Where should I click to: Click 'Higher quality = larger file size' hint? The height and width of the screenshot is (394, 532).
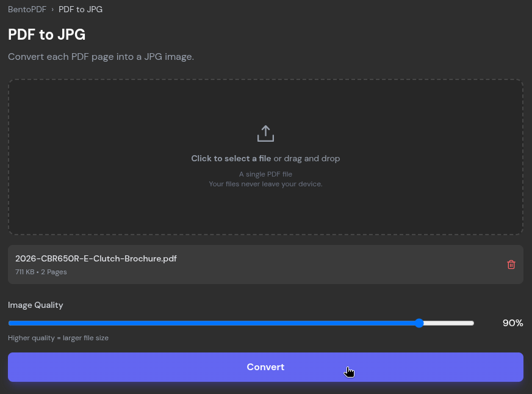[59, 338]
